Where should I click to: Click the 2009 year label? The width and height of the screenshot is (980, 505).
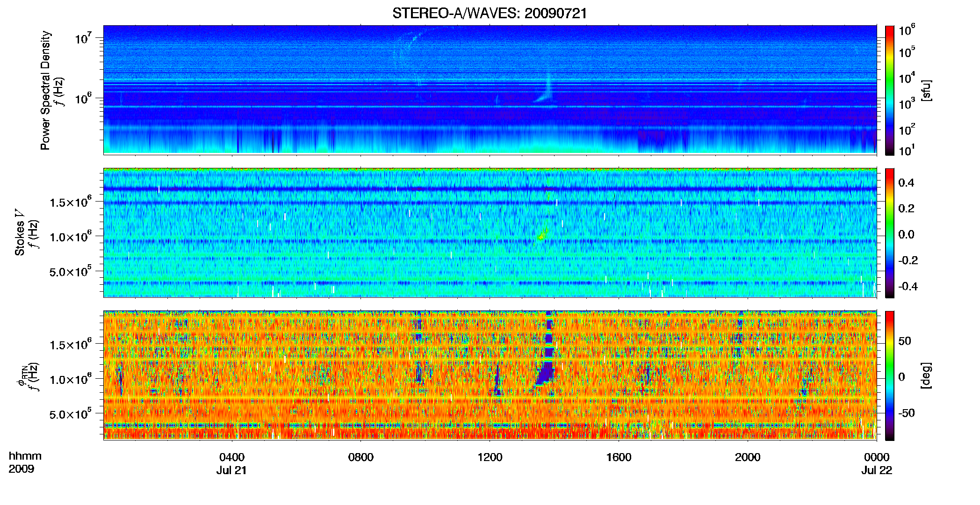click(x=22, y=469)
